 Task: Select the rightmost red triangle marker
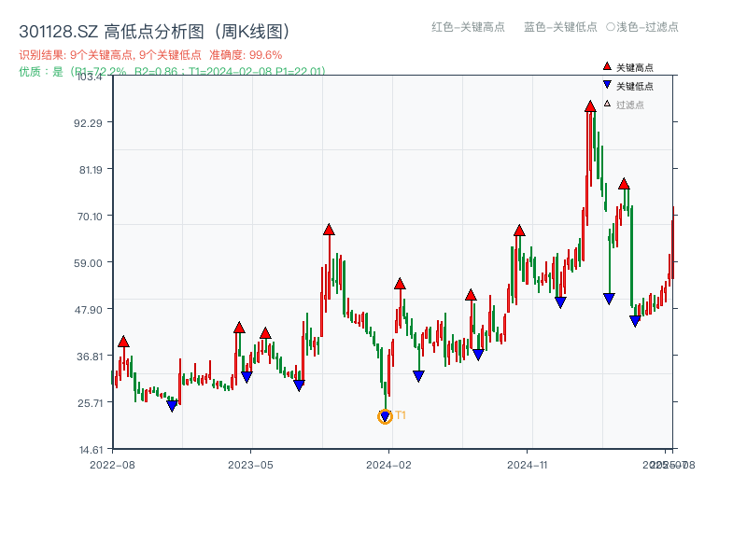(624, 183)
